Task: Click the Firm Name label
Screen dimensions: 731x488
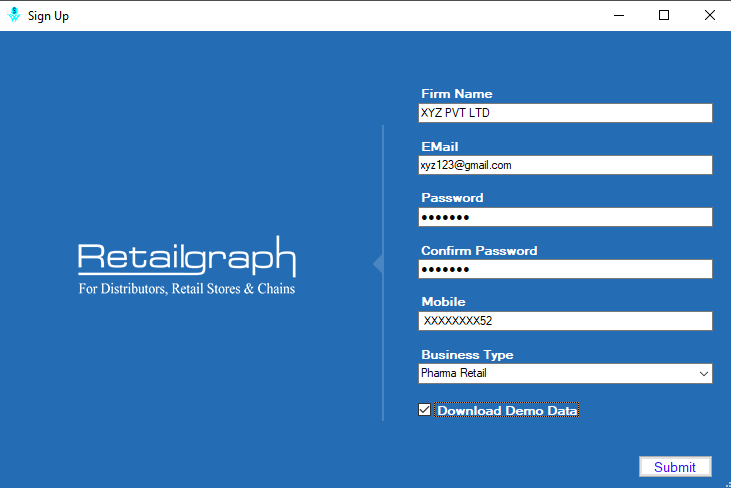Action: point(457,94)
